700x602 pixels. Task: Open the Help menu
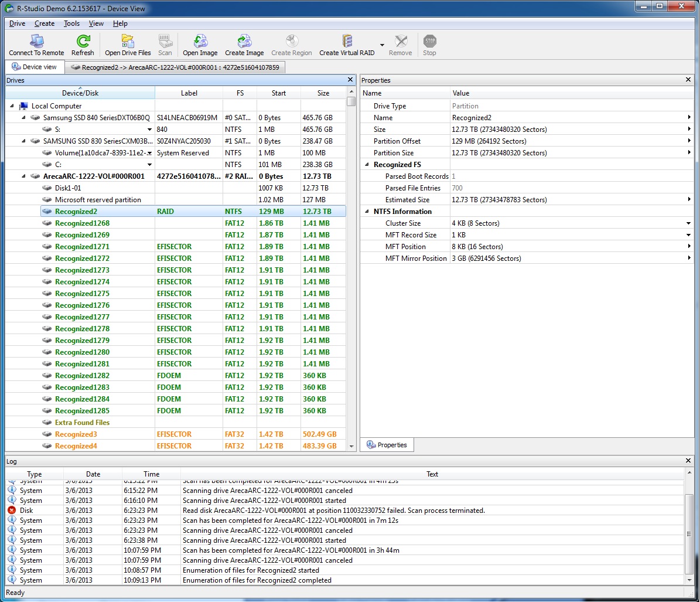pyautogui.click(x=120, y=23)
